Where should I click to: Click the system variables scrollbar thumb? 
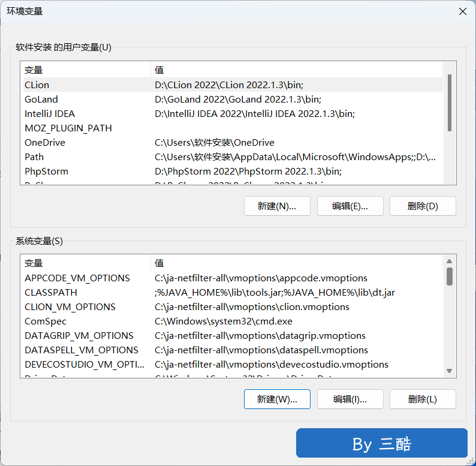[450, 276]
